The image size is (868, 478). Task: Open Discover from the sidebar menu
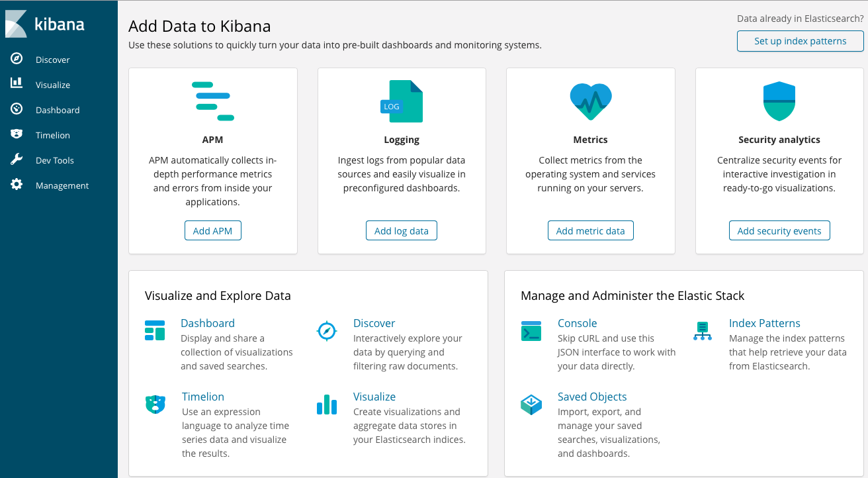tap(53, 60)
